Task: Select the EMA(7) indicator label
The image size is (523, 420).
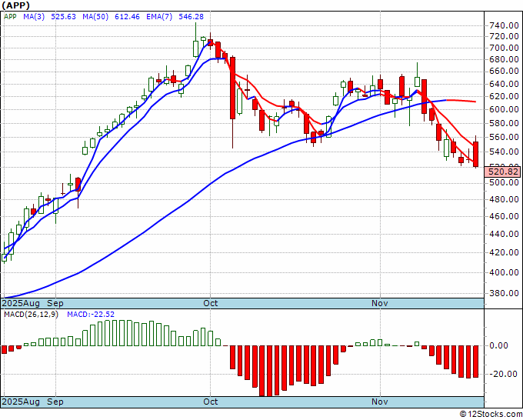Action: click(159, 17)
